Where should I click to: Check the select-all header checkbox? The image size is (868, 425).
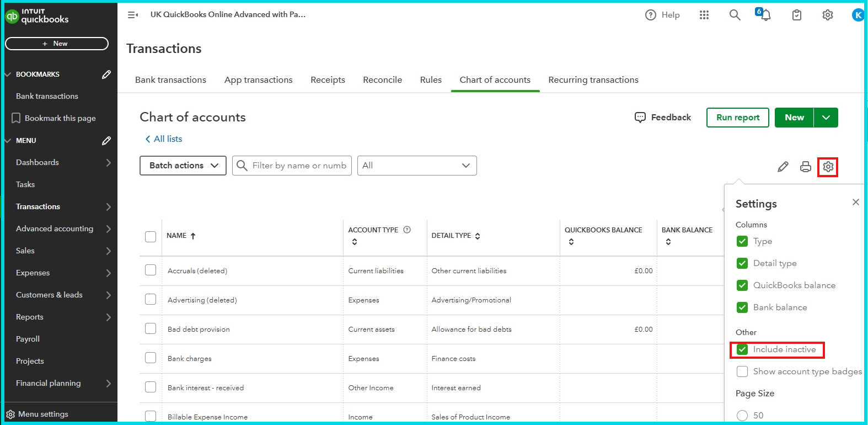151,237
